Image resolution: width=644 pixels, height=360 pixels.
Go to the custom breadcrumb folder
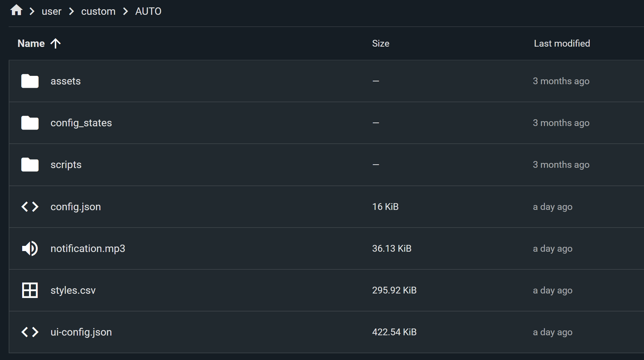coord(98,11)
